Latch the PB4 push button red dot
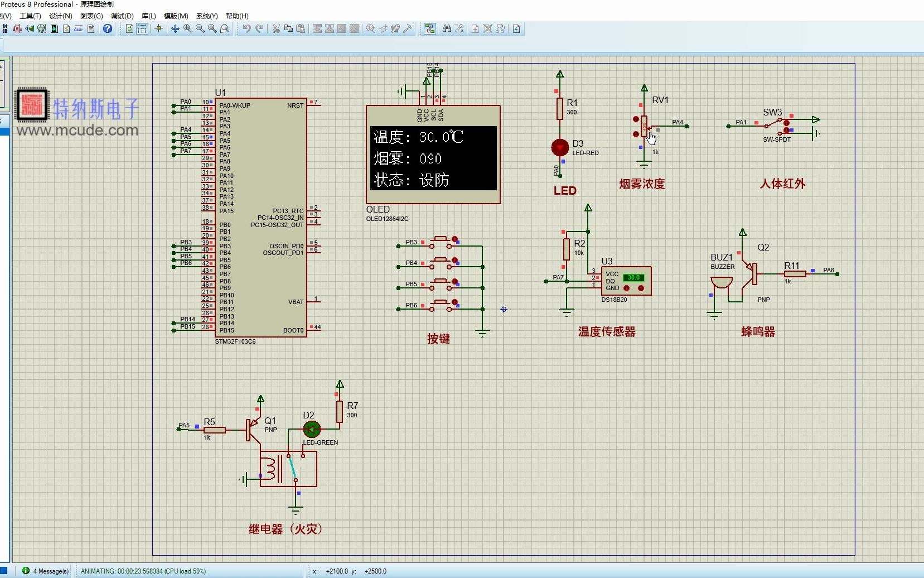Viewport: 924px width, 578px height. click(x=455, y=261)
